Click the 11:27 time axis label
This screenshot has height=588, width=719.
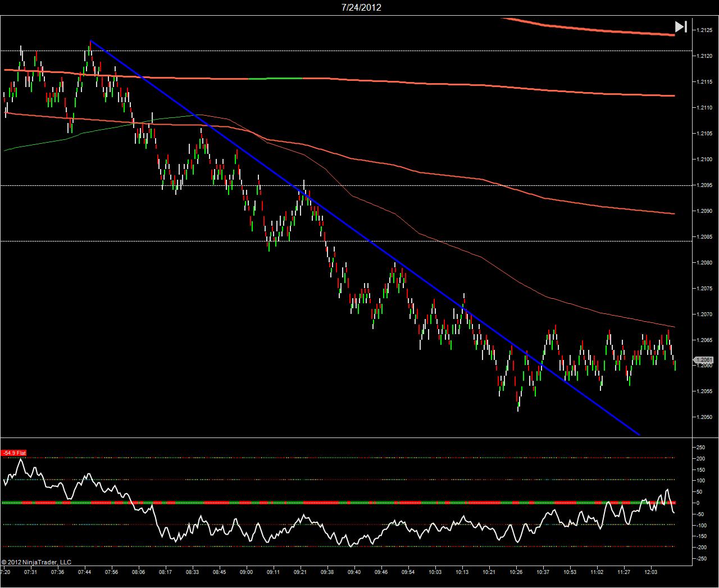(624, 572)
